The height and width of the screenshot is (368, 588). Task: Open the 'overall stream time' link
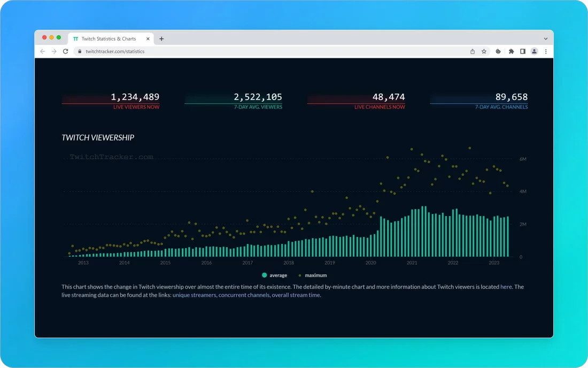point(296,295)
